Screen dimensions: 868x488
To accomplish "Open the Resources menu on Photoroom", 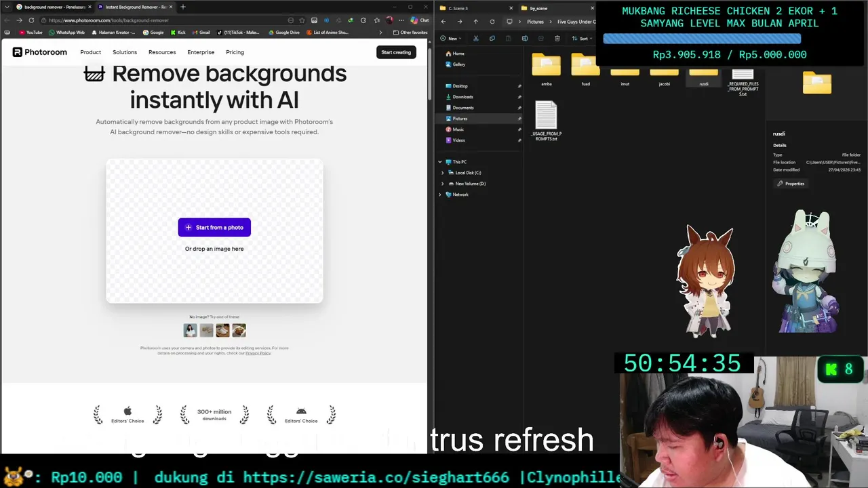I will 162,52.
